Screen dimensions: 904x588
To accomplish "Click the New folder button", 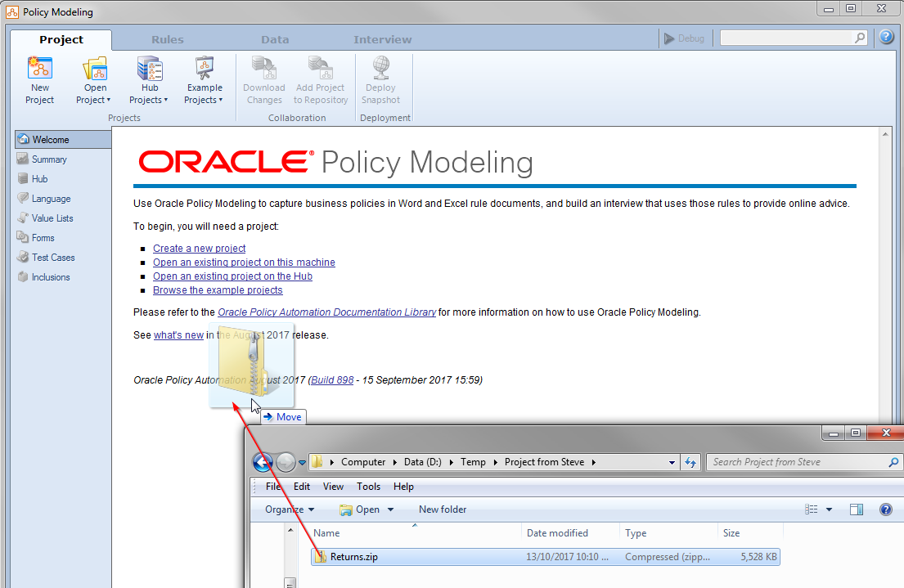I will 443,509.
